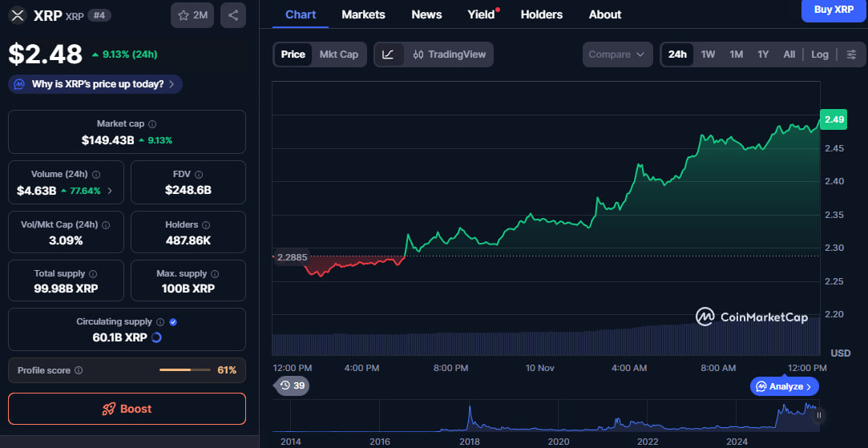Click Volume (24h) info icon

[x=96, y=175]
